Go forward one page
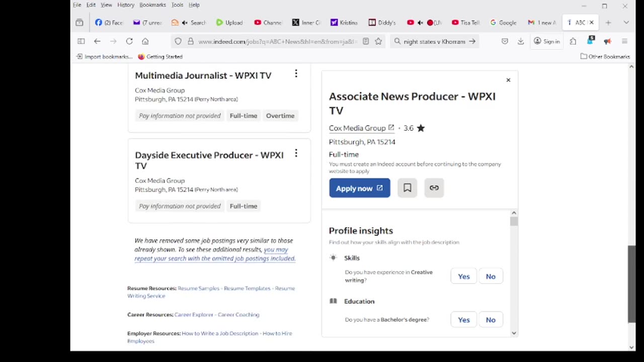 (x=113, y=41)
